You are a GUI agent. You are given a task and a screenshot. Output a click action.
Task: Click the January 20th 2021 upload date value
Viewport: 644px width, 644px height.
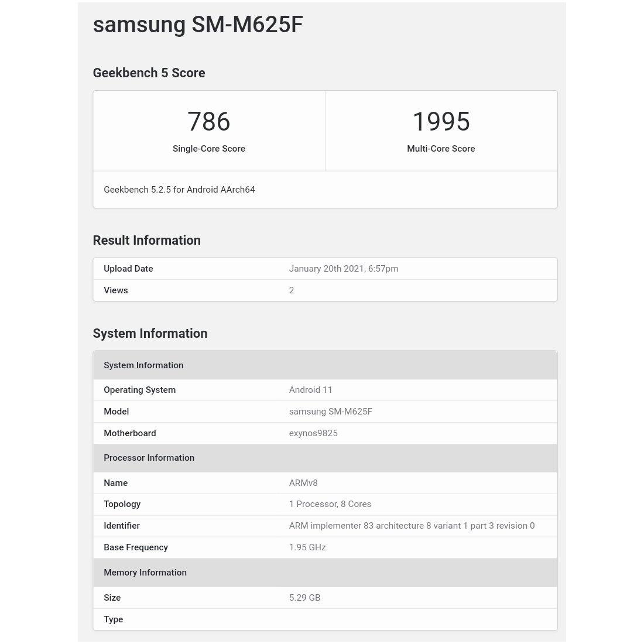tap(343, 269)
